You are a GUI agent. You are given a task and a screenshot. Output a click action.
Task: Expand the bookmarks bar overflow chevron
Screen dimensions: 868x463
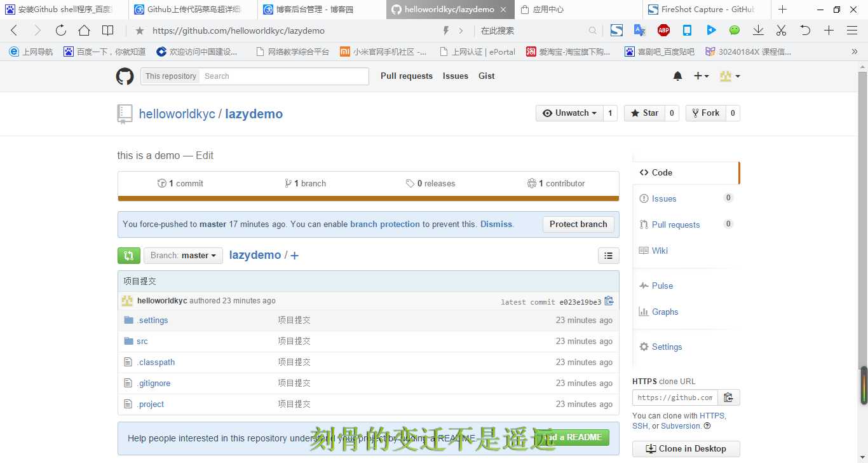coord(854,52)
